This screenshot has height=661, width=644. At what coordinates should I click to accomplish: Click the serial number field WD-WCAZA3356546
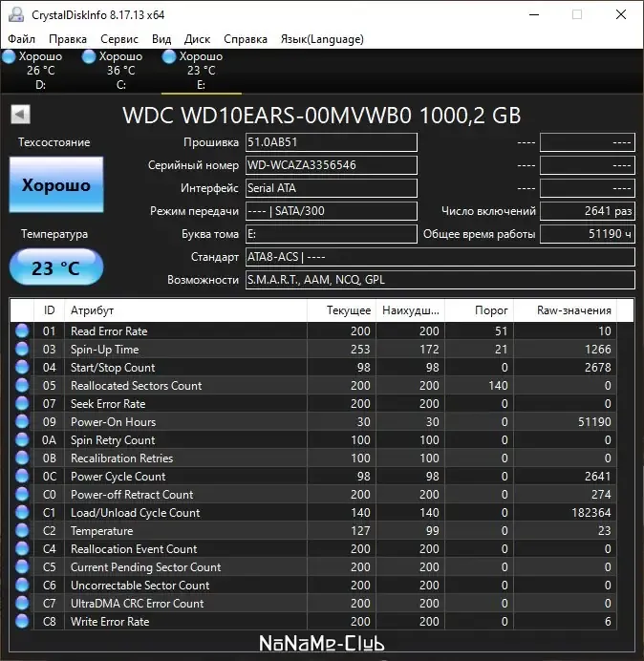click(x=332, y=165)
